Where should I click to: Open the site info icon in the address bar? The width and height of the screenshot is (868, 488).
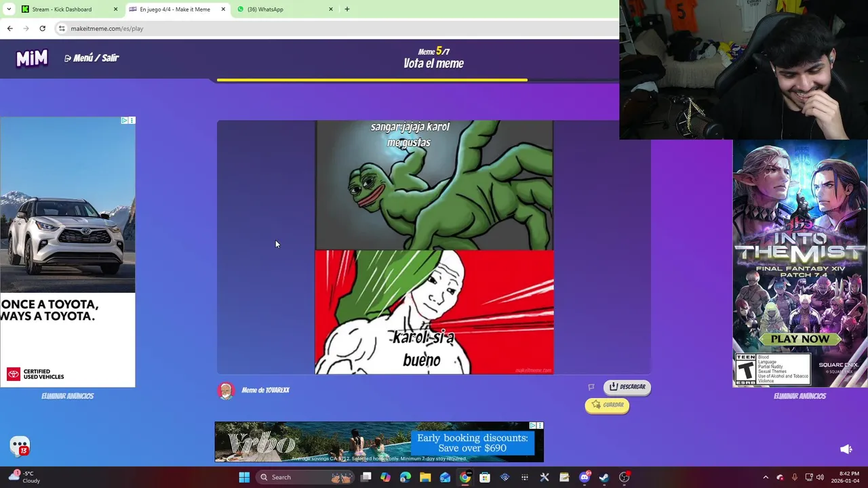coord(62,28)
